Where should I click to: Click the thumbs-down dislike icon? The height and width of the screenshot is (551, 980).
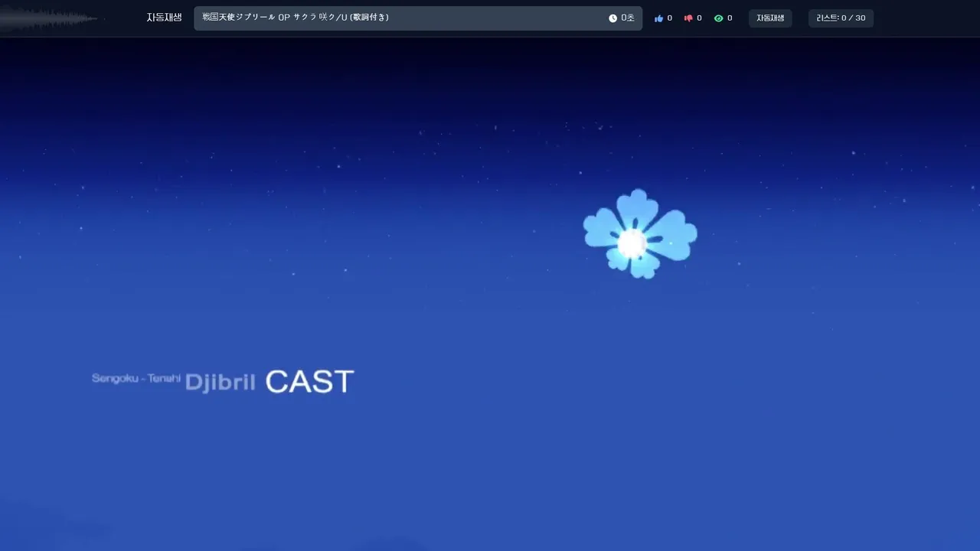pyautogui.click(x=688, y=18)
